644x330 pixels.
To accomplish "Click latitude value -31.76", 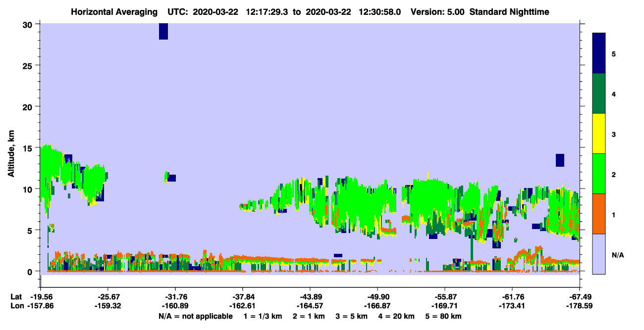I will click(x=175, y=297).
